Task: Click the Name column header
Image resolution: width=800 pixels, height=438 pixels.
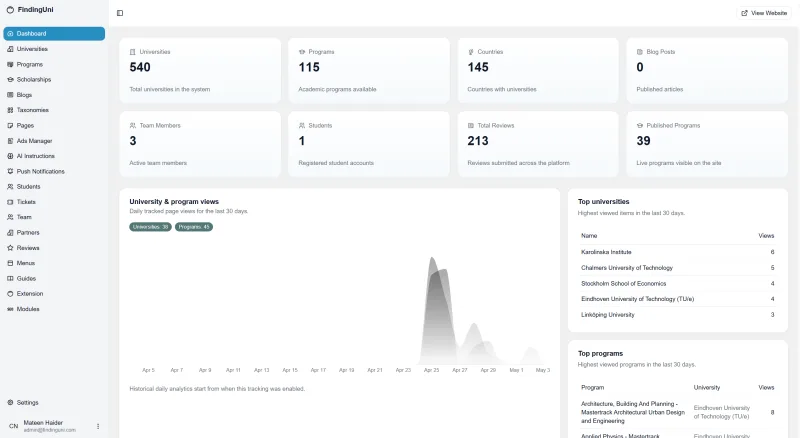Action: point(589,236)
